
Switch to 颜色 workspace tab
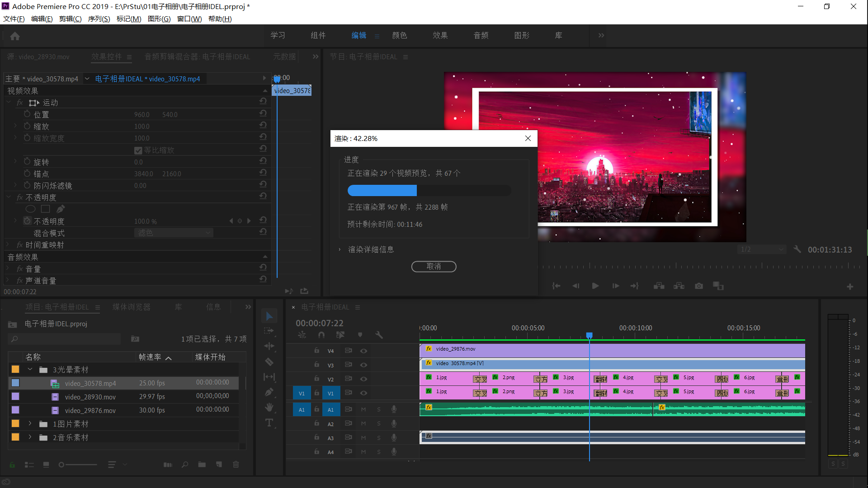400,36
